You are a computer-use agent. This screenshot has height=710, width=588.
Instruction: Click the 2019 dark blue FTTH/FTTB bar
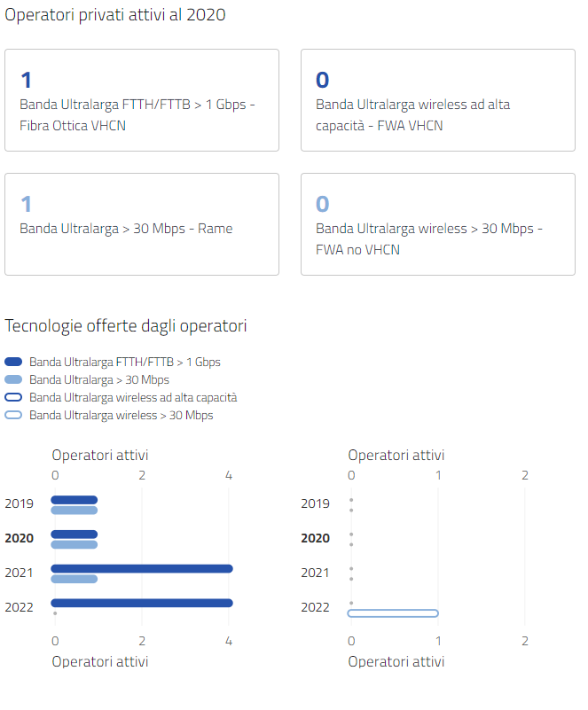[x=74, y=500]
